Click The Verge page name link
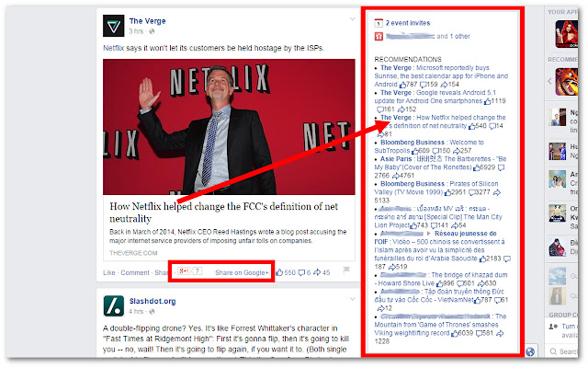 click(147, 21)
